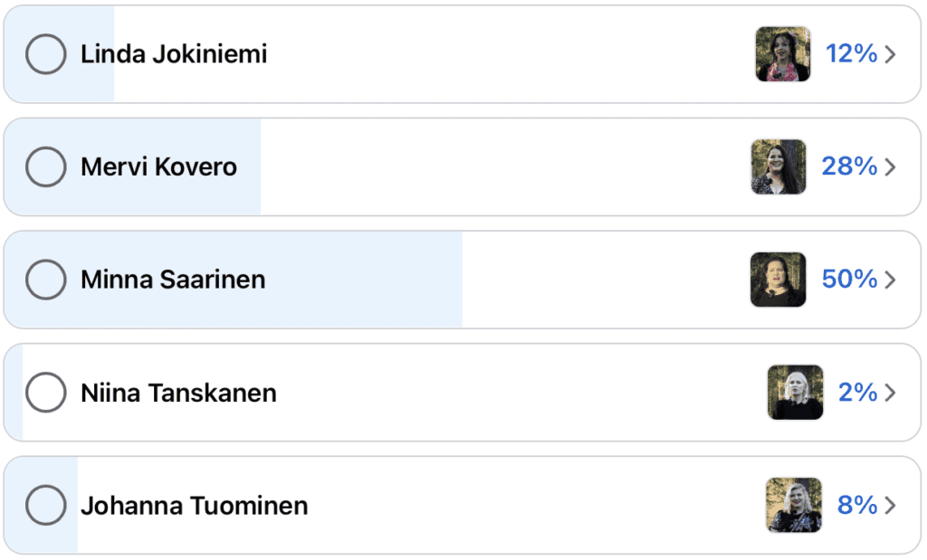Expand details with the chevron next to 12%
Image resolution: width=927 pixels, height=560 pixels.
pos(891,53)
